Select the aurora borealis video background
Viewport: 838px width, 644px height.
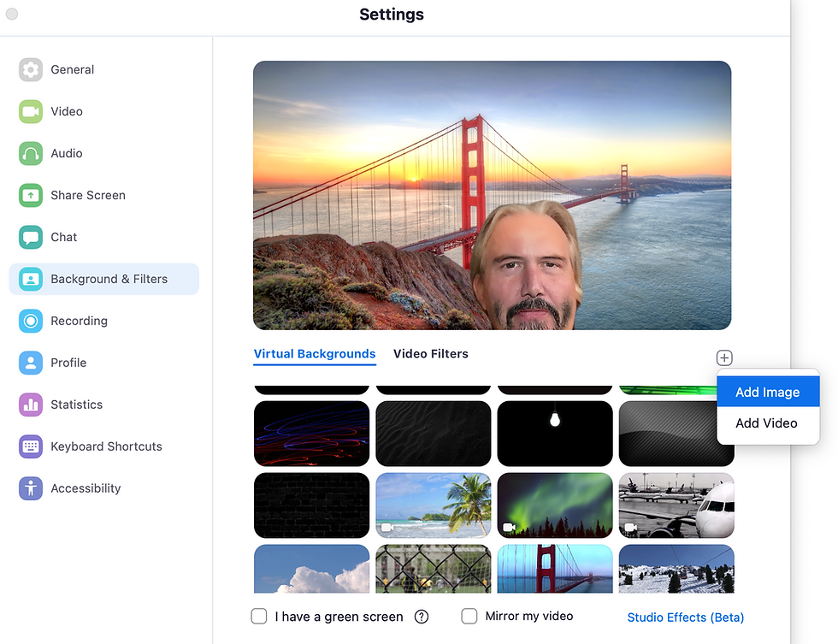pos(555,505)
